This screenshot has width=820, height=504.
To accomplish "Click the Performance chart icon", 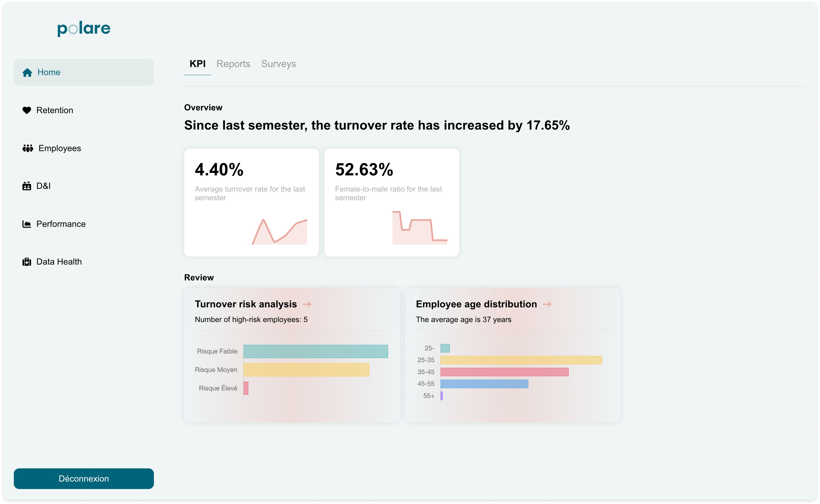I will point(27,224).
